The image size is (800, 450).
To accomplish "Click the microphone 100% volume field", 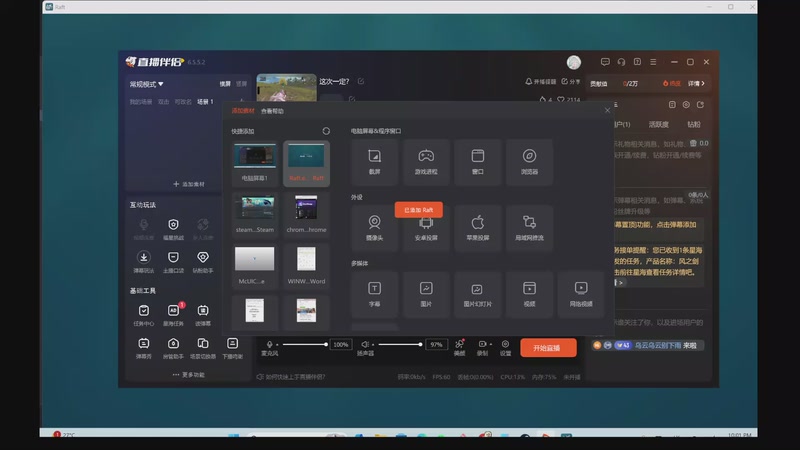I will pyautogui.click(x=341, y=344).
